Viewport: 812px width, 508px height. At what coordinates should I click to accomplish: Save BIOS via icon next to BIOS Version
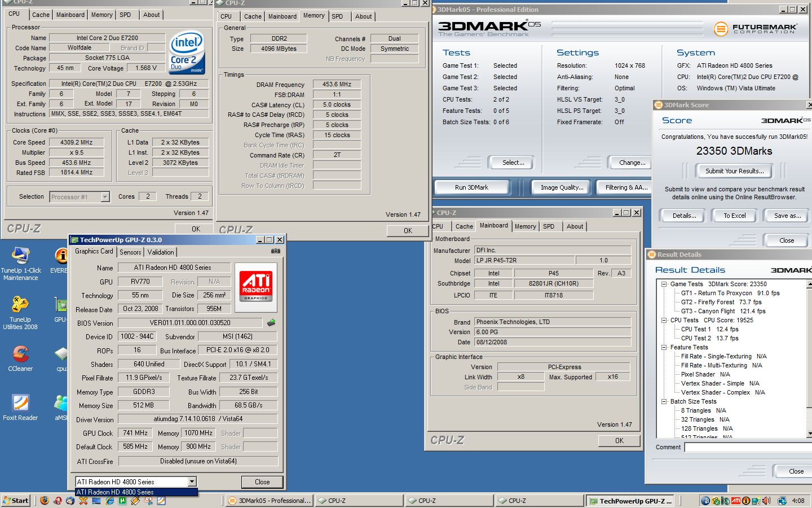pyautogui.click(x=271, y=323)
